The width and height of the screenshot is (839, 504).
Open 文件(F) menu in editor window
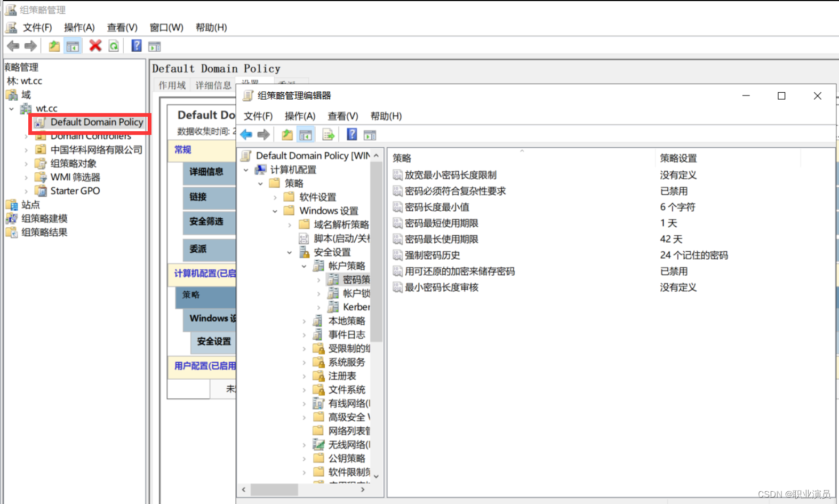(x=258, y=116)
